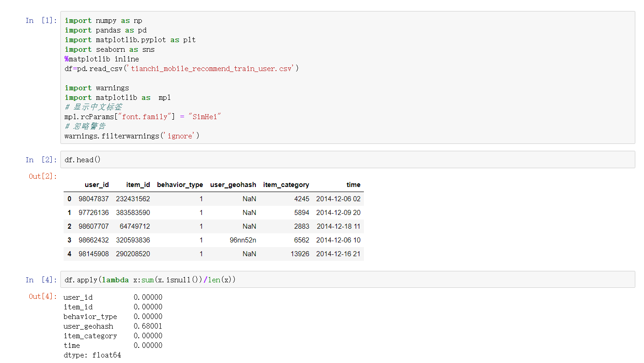Click the item_category column header
Screen dimensions: 644x363
pyautogui.click(x=286, y=185)
